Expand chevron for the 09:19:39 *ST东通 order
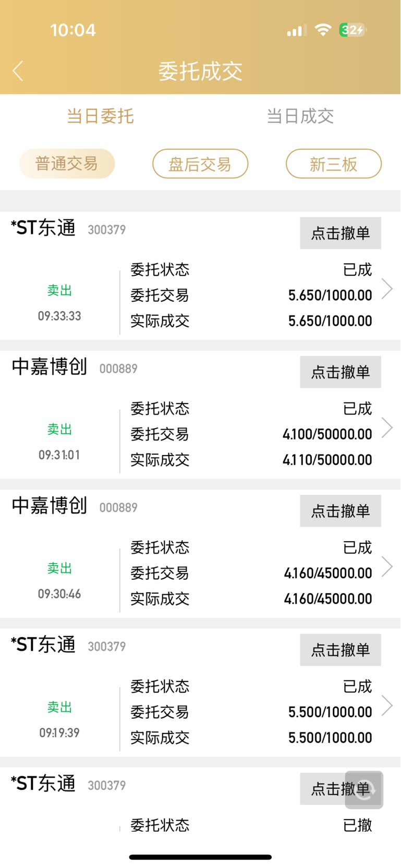 [387, 705]
